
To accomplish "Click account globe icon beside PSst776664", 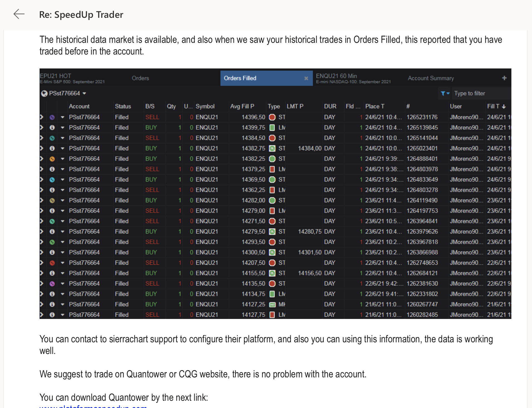I will coord(44,94).
